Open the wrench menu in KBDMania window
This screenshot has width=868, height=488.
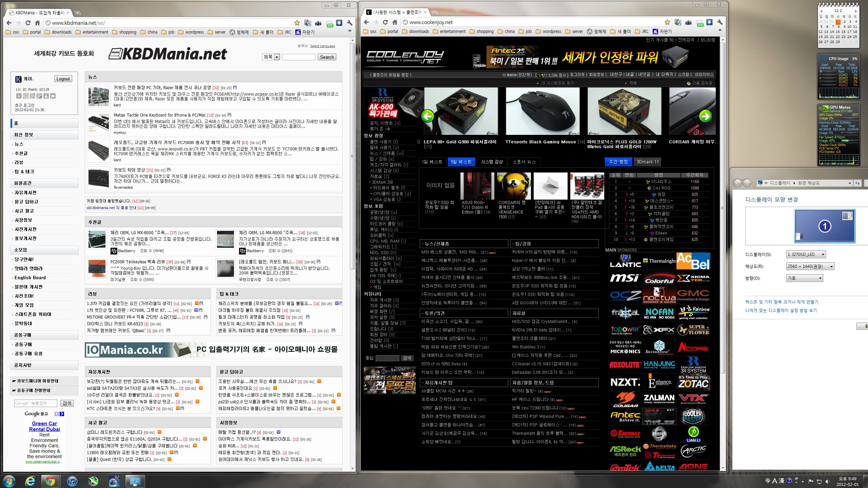pos(350,23)
